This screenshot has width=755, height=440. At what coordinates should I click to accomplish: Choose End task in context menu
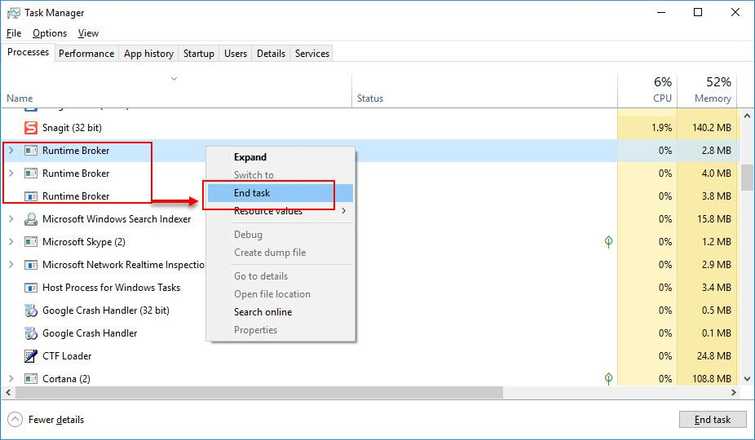280,193
